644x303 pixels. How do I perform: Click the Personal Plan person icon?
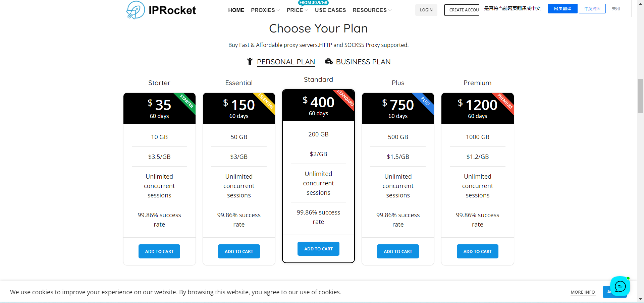coord(250,61)
